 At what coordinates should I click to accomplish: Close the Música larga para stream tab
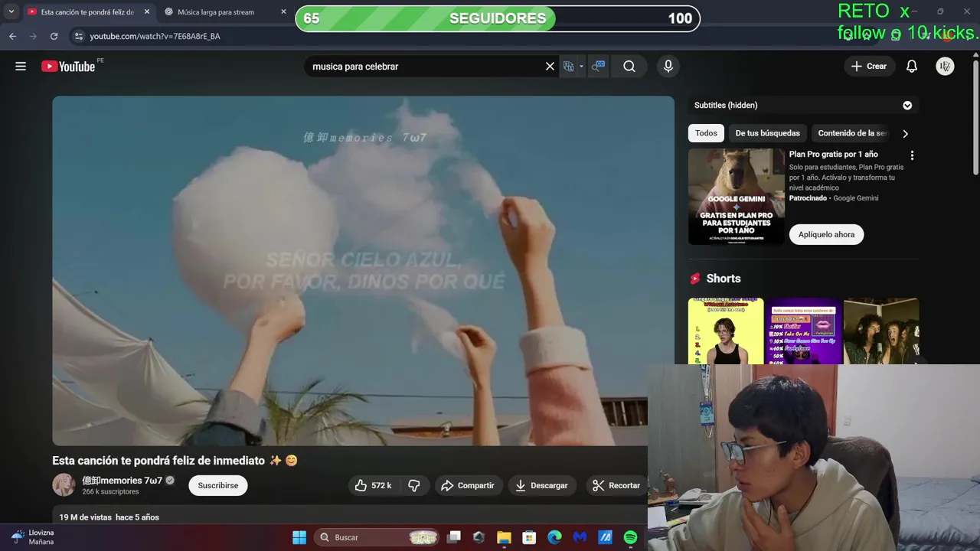[283, 12]
